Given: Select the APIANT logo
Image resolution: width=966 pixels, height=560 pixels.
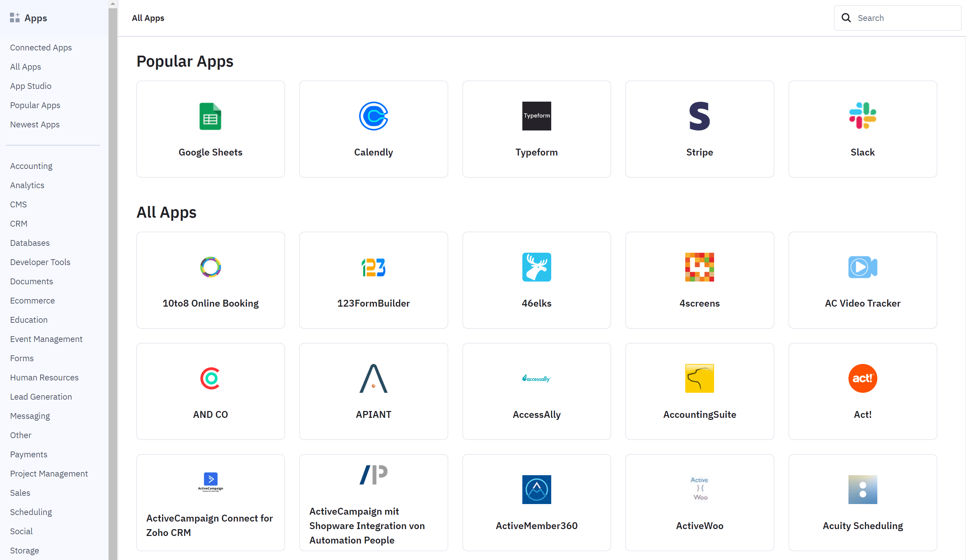Looking at the screenshot, I should [373, 378].
